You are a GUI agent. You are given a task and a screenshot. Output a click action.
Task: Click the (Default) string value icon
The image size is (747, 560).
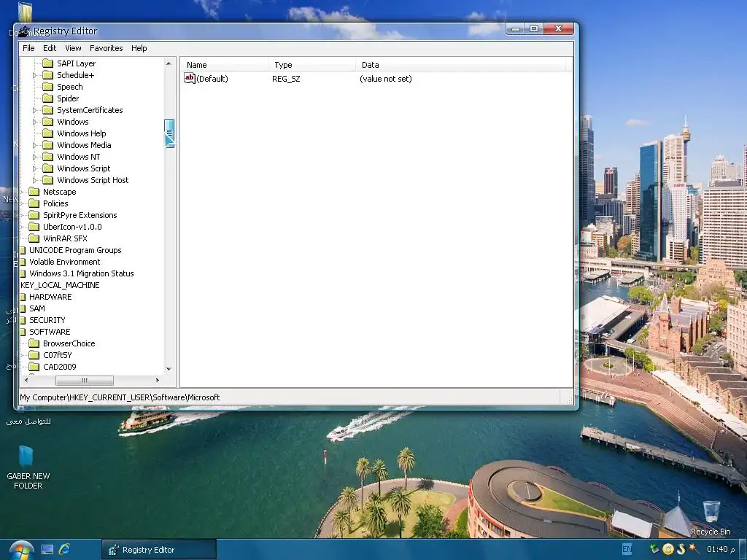[x=190, y=78]
